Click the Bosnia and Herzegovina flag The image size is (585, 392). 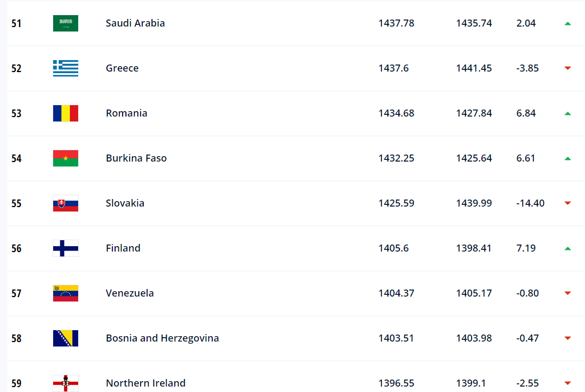click(66, 338)
